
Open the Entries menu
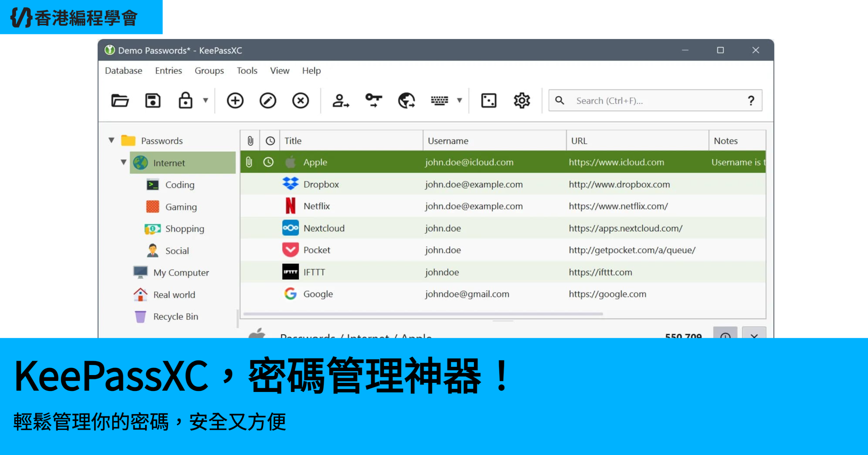(x=168, y=70)
